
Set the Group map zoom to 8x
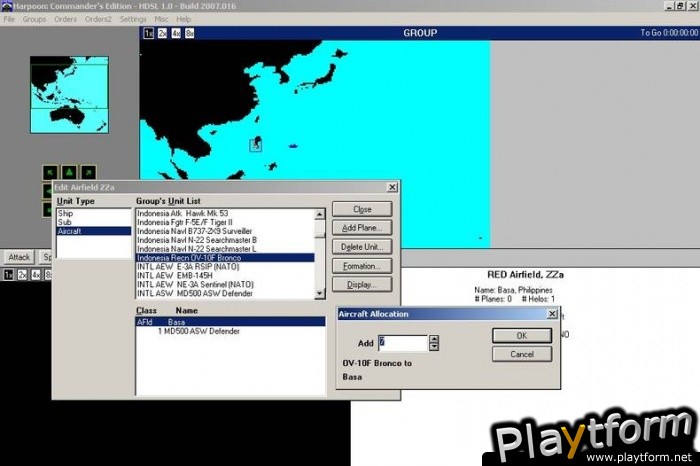click(190, 33)
